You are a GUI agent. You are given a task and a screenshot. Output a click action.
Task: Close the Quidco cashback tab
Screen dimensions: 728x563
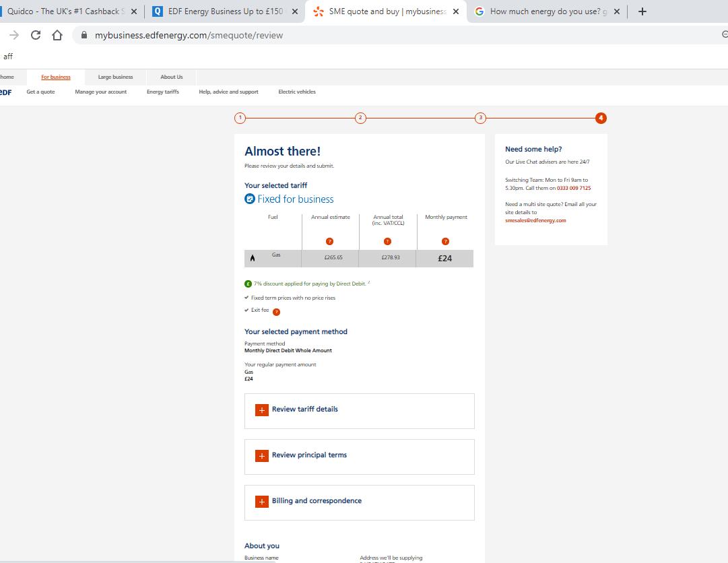[x=134, y=11]
